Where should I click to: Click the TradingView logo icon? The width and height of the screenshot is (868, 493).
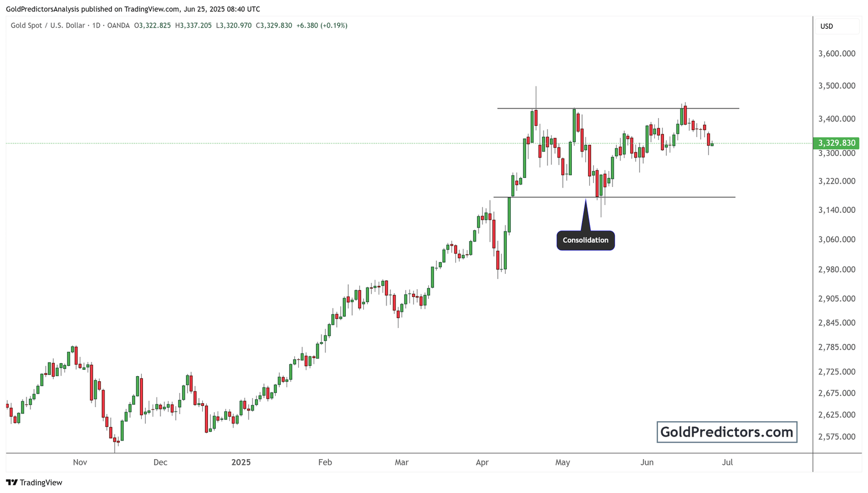[11, 483]
